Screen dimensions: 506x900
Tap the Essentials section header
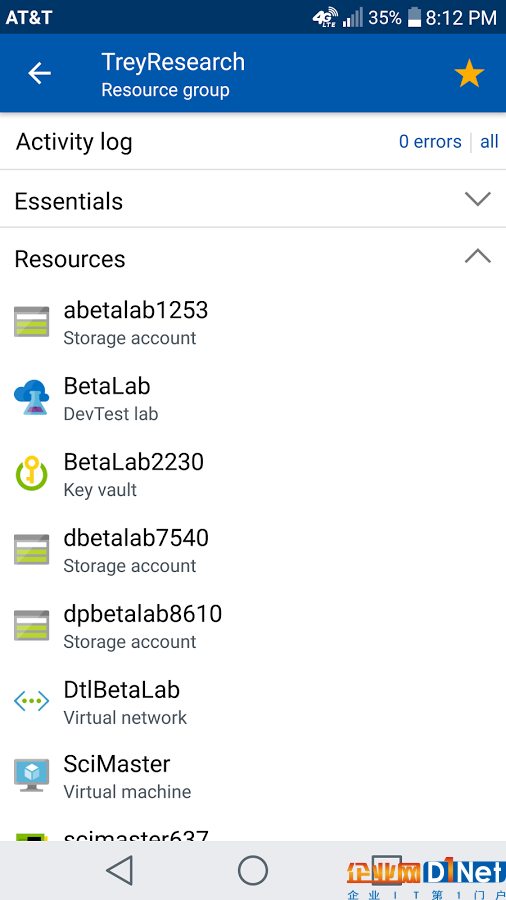click(253, 199)
